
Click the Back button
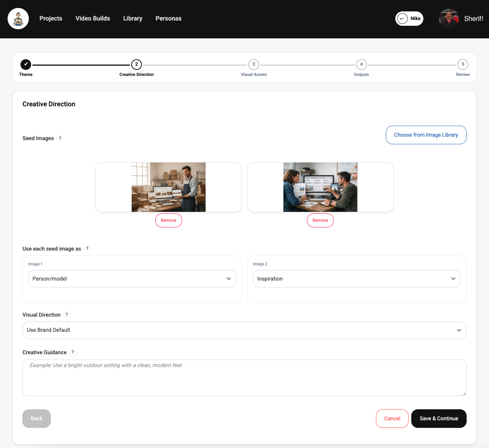pyautogui.click(x=36, y=418)
